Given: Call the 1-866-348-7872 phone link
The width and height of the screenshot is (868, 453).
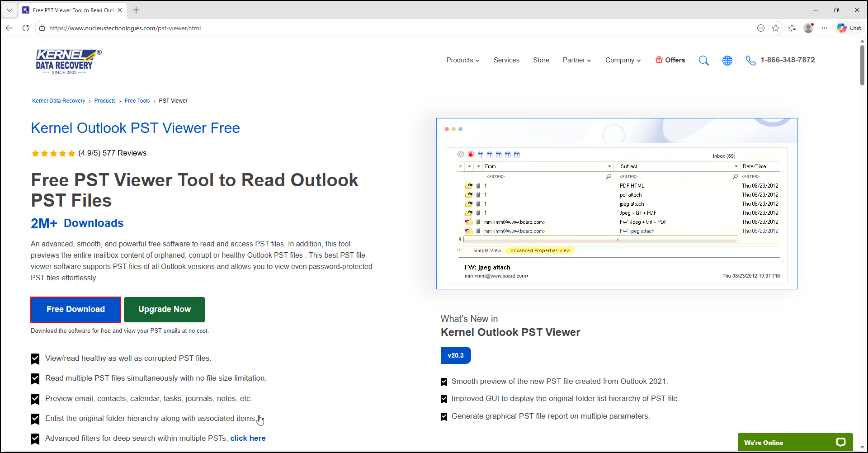Looking at the screenshot, I should [788, 60].
